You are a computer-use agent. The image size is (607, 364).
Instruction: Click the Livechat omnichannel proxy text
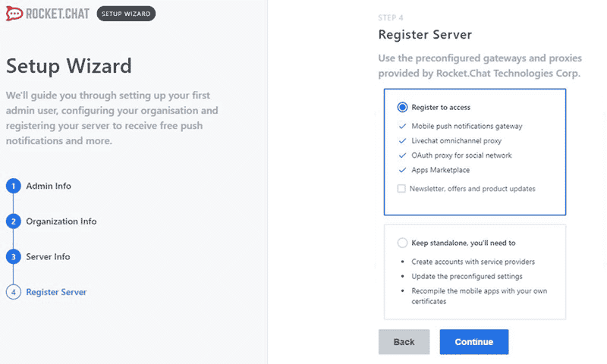coord(457,141)
